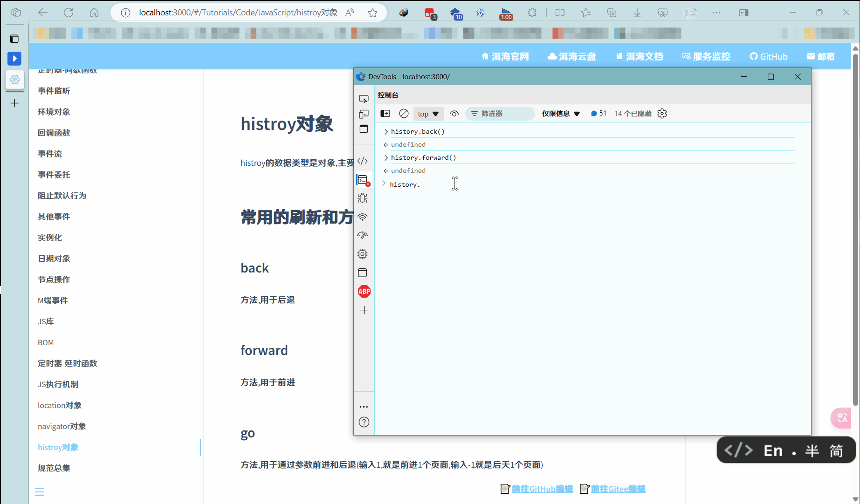Open the browser split screen icon
The width and height of the screenshot is (860, 504).
560,13
